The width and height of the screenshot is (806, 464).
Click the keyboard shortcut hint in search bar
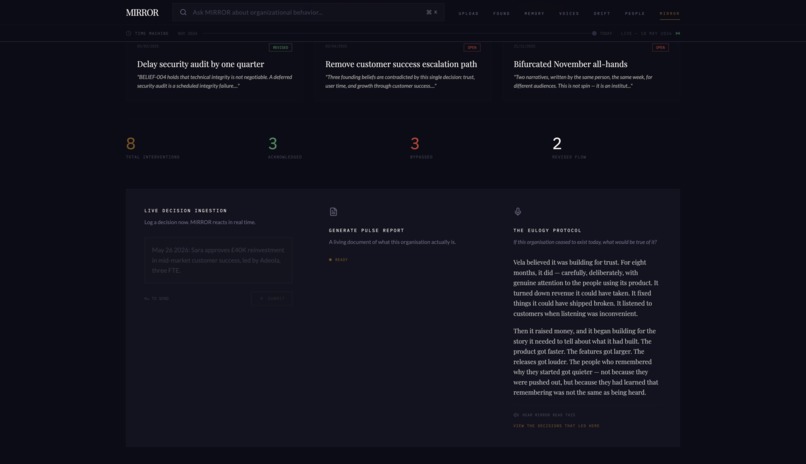(432, 12)
